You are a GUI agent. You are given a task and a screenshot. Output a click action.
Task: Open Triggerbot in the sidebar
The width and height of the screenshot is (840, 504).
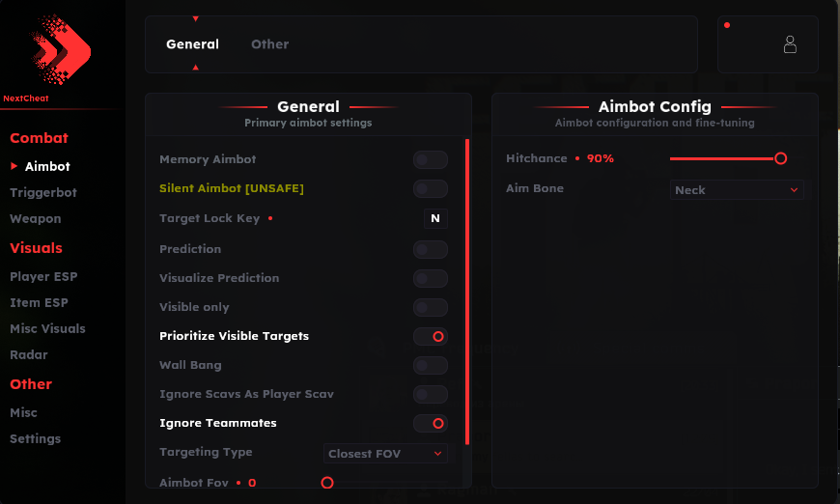tap(43, 193)
